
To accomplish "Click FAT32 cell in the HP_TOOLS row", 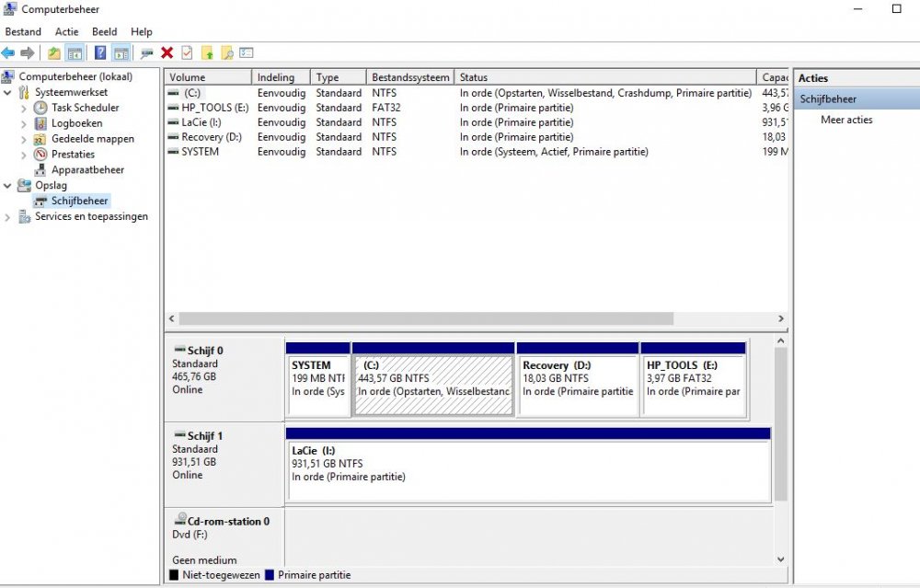I will 386,108.
